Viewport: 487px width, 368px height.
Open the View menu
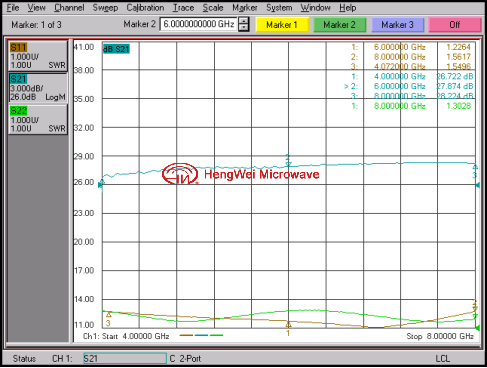point(36,7)
